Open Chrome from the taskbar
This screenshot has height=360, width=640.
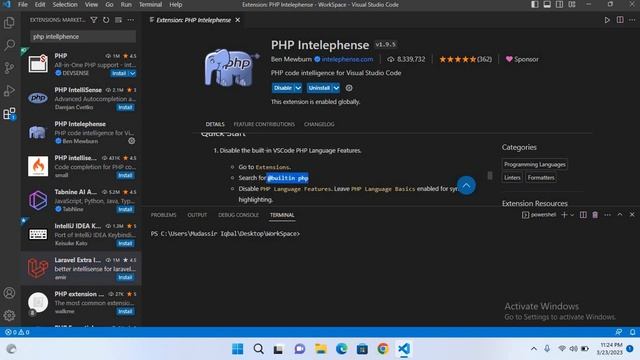click(383, 349)
